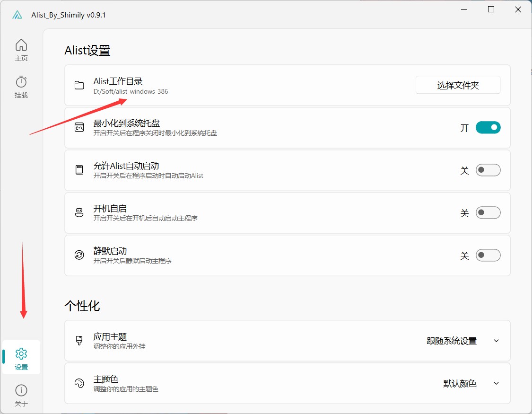Click the paintbrush icon beside 应用主题

point(79,341)
